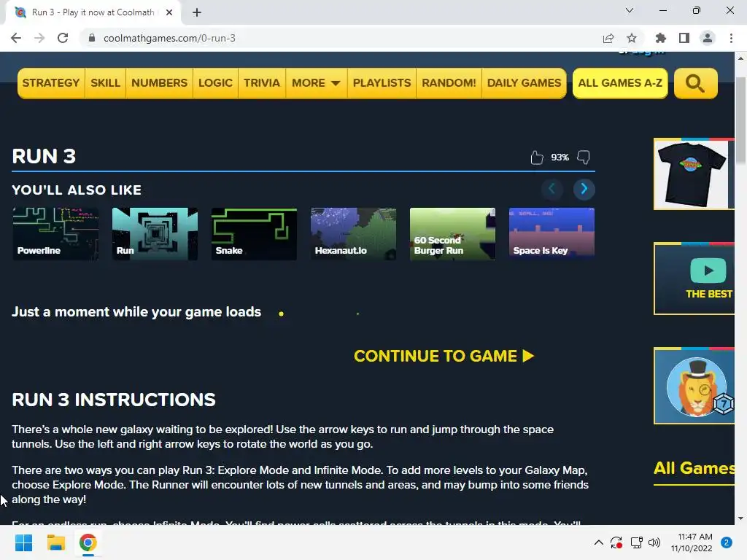
Task: Click THE BEST video promo tile
Action: click(694, 279)
